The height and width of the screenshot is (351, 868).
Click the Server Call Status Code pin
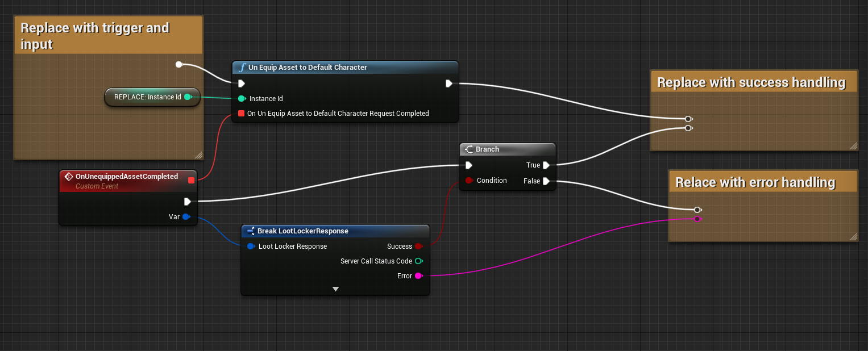point(418,261)
